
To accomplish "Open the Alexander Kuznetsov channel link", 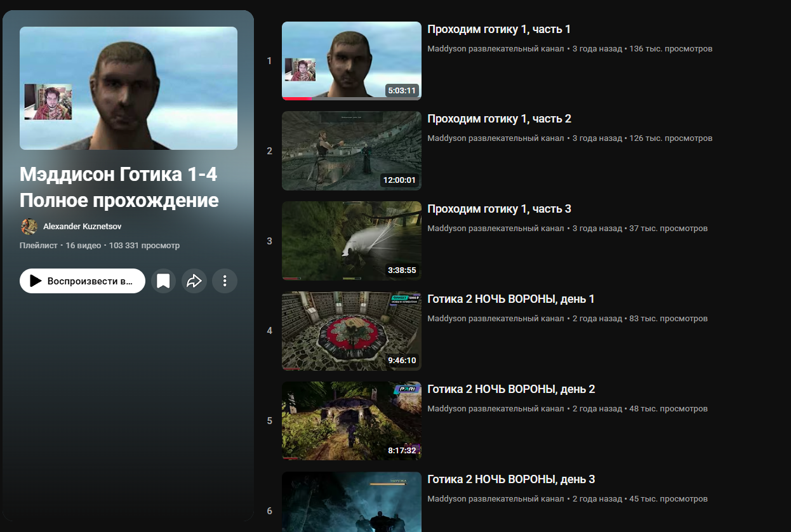I will [x=83, y=227].
